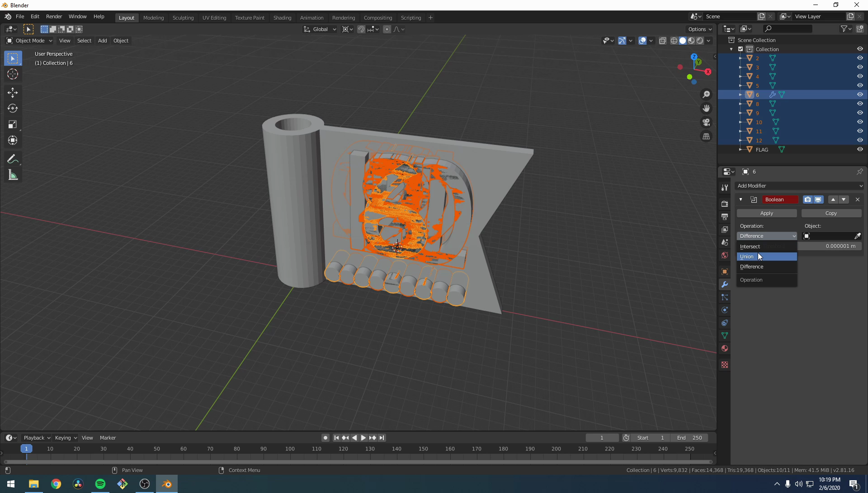Image resolution: width=868 pixels, height=493 pixels.
Task: Choose Union from Operation dropdown list
Action: [766, 256]
